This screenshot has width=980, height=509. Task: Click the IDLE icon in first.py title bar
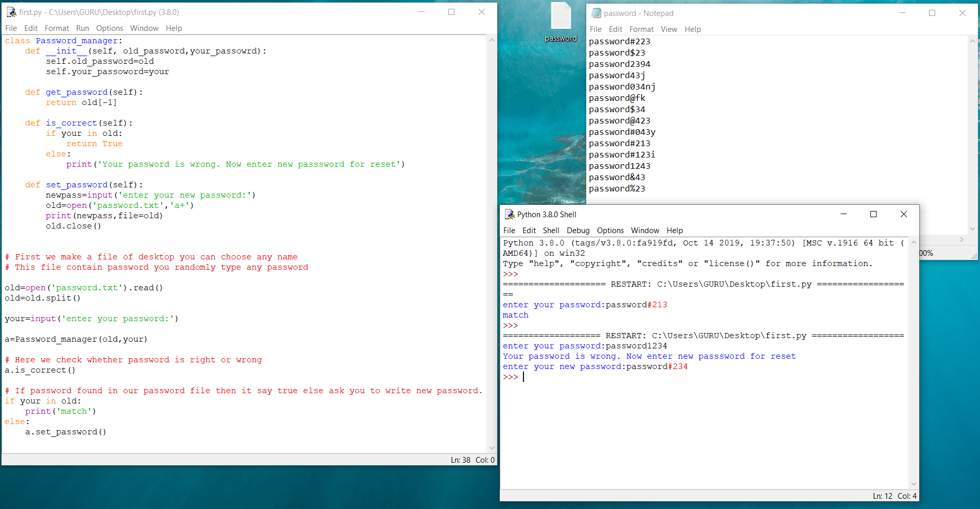point(11,11)
